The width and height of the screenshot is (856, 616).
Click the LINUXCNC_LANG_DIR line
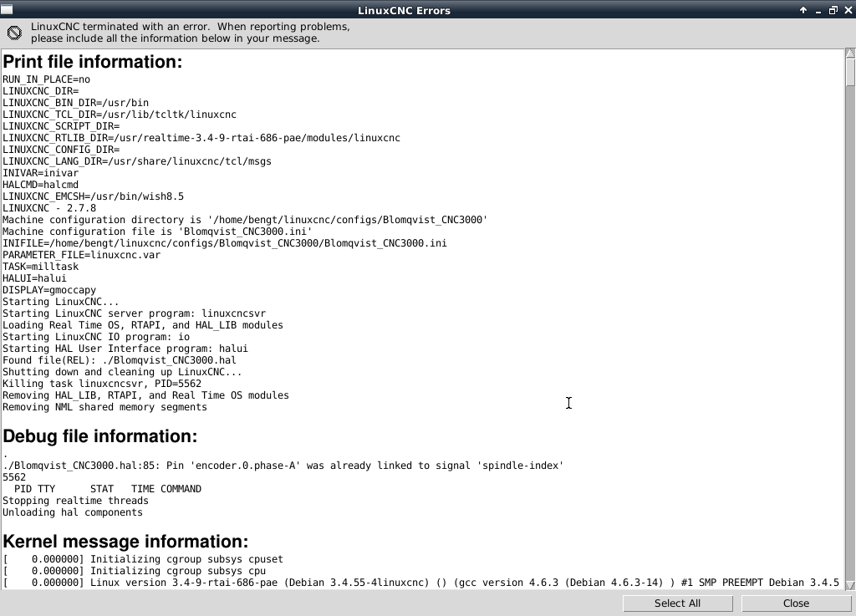click(137, 161)
